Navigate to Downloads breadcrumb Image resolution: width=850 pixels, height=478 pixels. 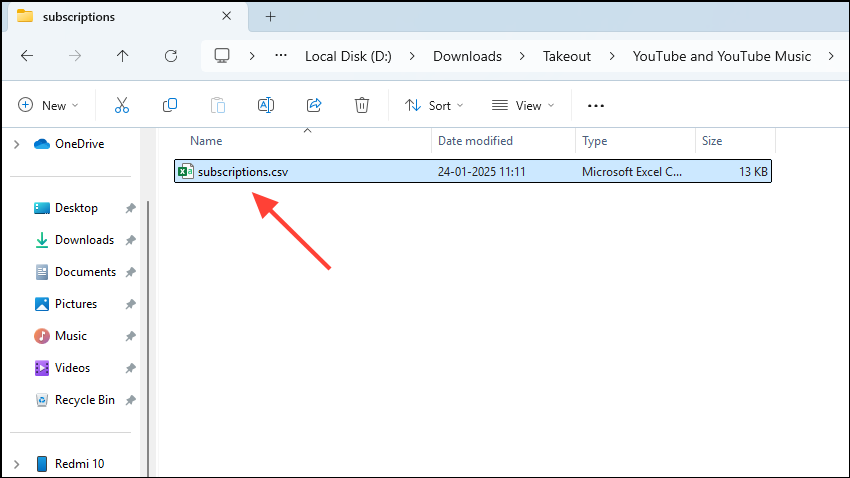(x=467, y=56)
